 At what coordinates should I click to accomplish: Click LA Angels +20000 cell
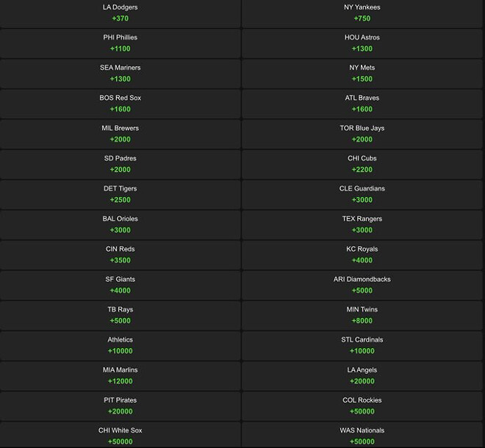362,375
